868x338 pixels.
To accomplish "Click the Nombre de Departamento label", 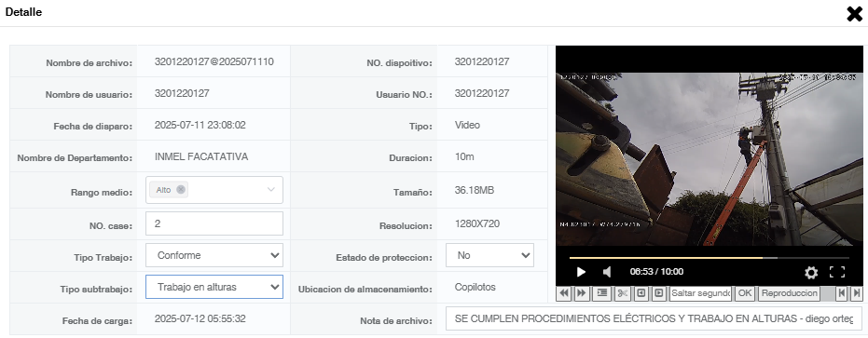I will [75, 158].
